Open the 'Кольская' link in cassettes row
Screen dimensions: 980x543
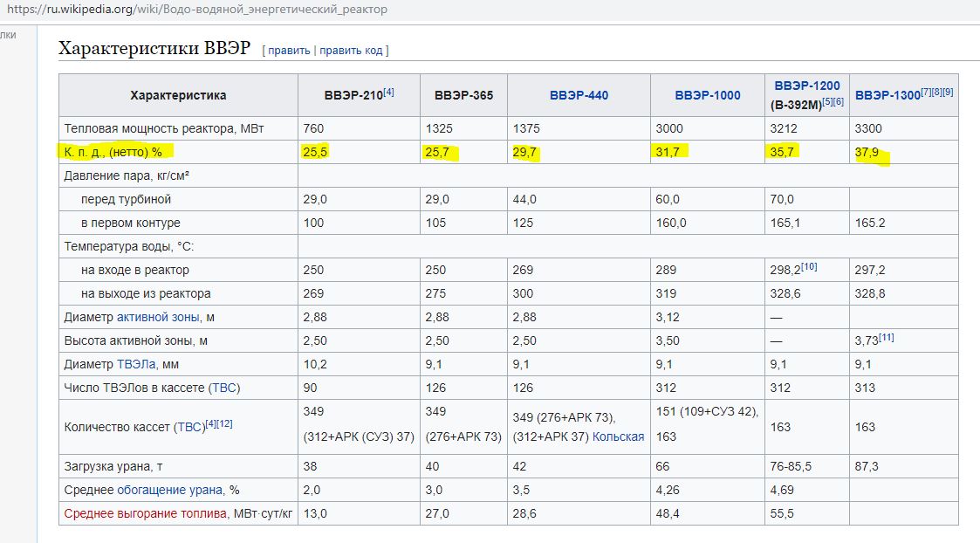[x=618, y=436]
